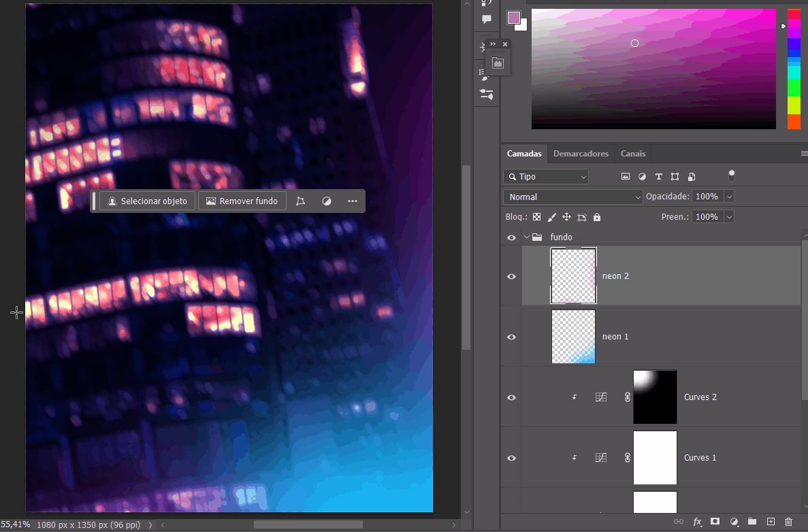
Task: Click the hue strip slider in color panel
Action: tap(794, 69)
